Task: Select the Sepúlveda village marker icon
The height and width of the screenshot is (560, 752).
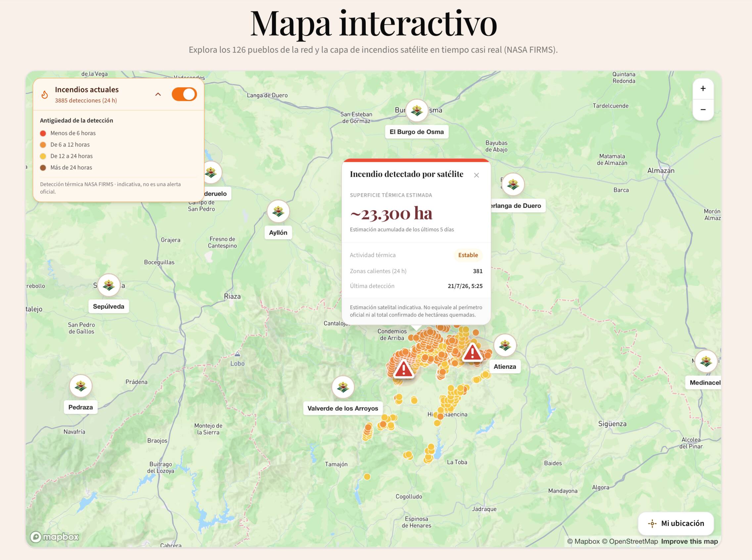Action: (109, 285)
